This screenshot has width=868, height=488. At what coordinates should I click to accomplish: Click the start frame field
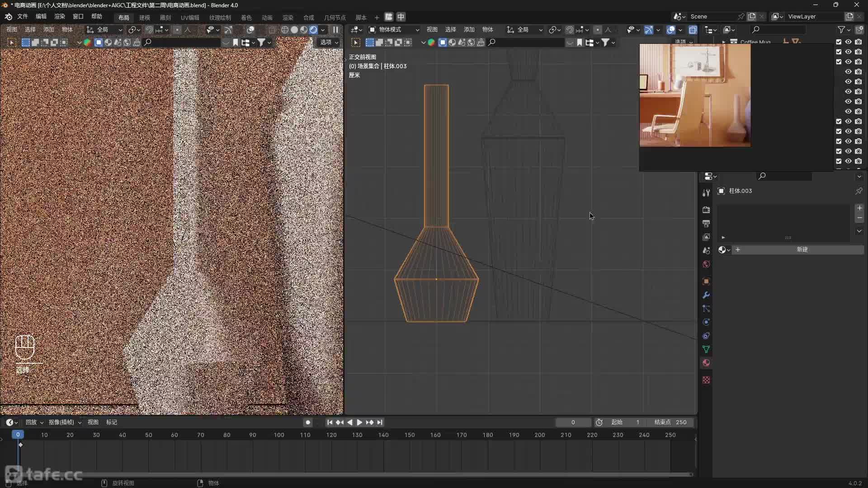click(626, 422)
